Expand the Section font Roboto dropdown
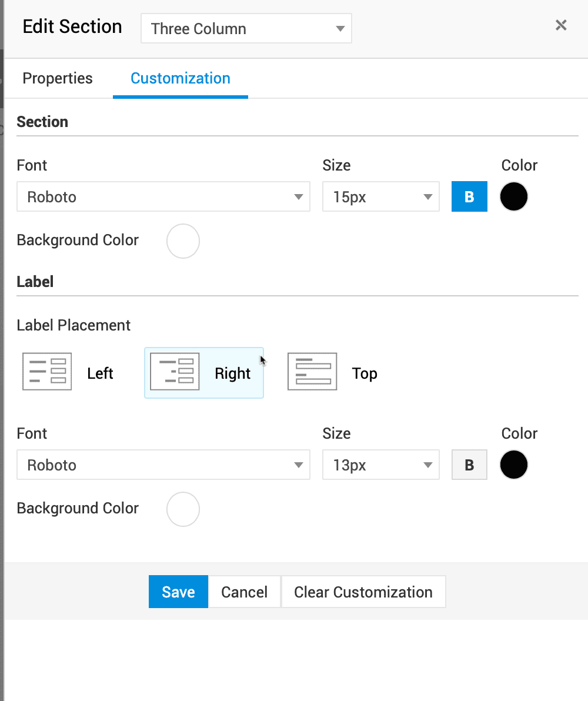Viewport: 588px width, 701px height. 163,197
